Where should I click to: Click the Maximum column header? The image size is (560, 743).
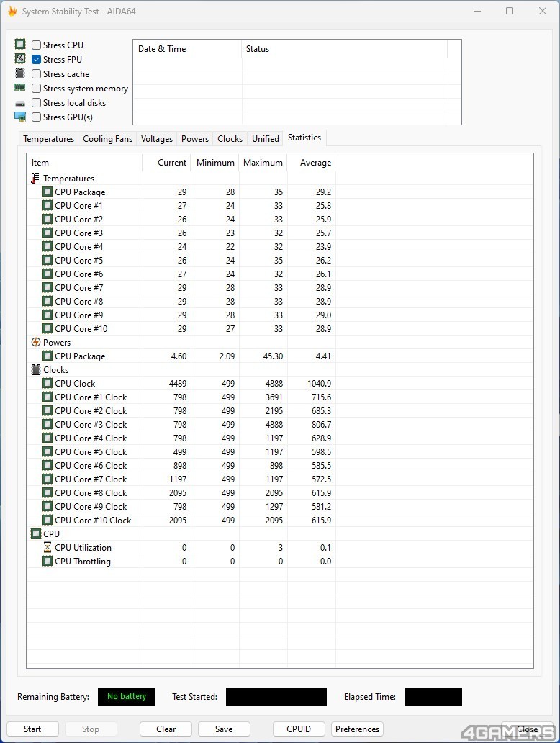pyautogui.click(x=263, y=163)
